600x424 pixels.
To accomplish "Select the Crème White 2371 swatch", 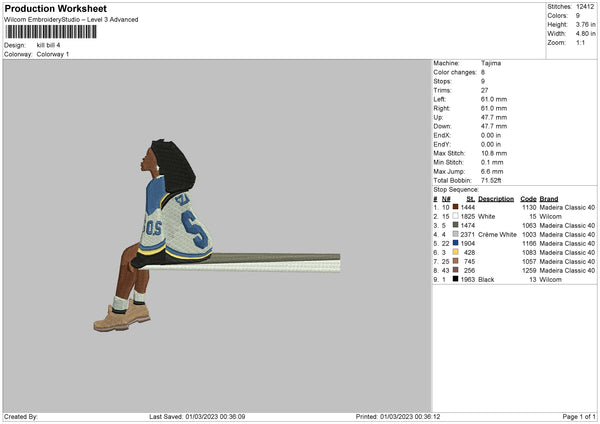I will [455, 234].
